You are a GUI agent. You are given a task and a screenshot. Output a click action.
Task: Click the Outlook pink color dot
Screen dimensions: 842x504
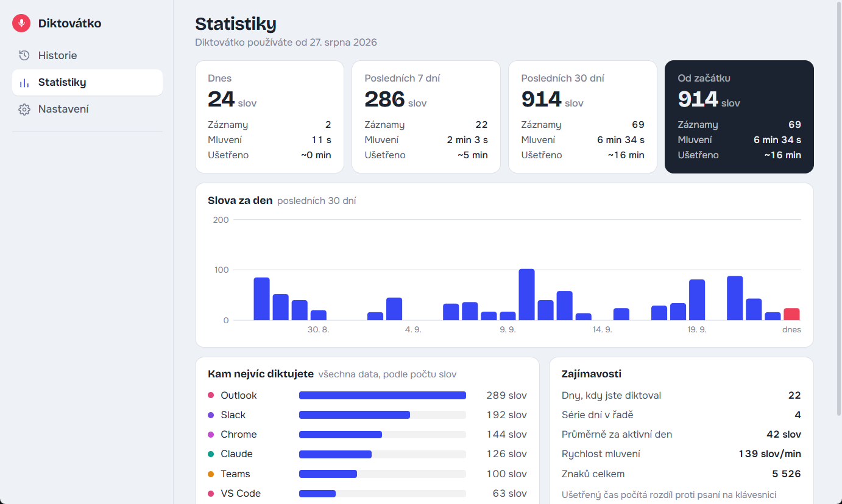pyautogui.click(x=211, y=396)
